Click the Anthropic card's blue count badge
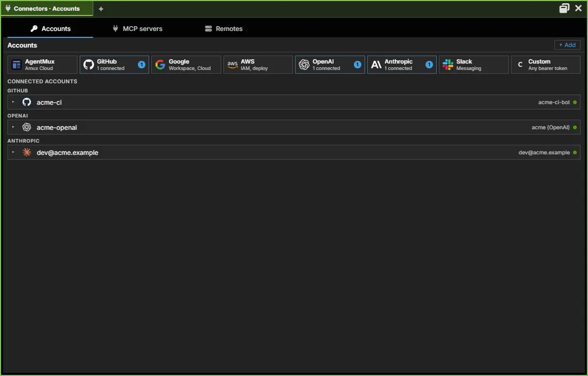 (x=429, y=65)
